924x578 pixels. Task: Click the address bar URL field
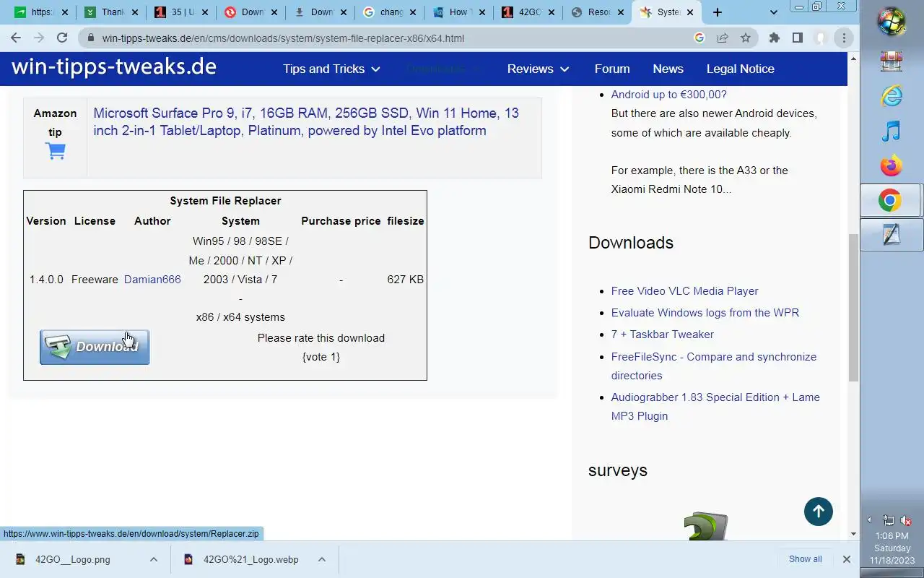(x=390, y=38)
